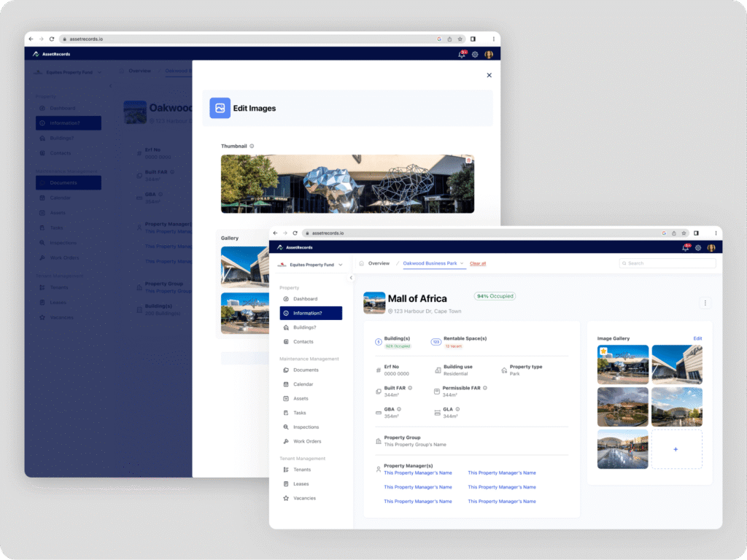Click Edit in the Image Gallery panel
This screenshot has height=560, width=747.
point(697,338)
